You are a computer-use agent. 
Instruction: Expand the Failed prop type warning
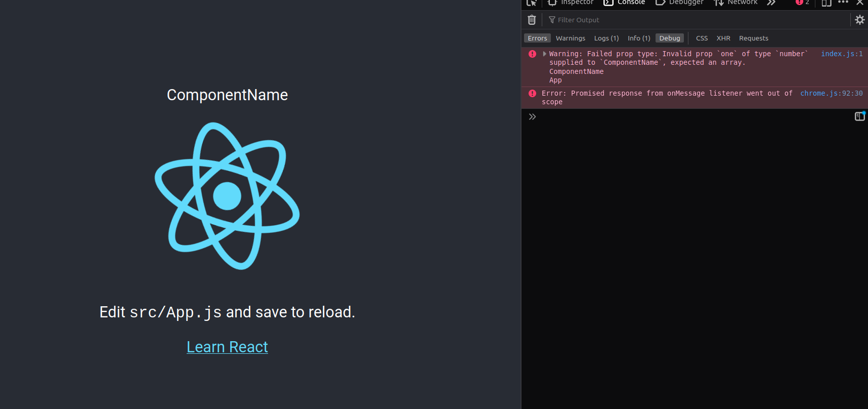point(544,54)
